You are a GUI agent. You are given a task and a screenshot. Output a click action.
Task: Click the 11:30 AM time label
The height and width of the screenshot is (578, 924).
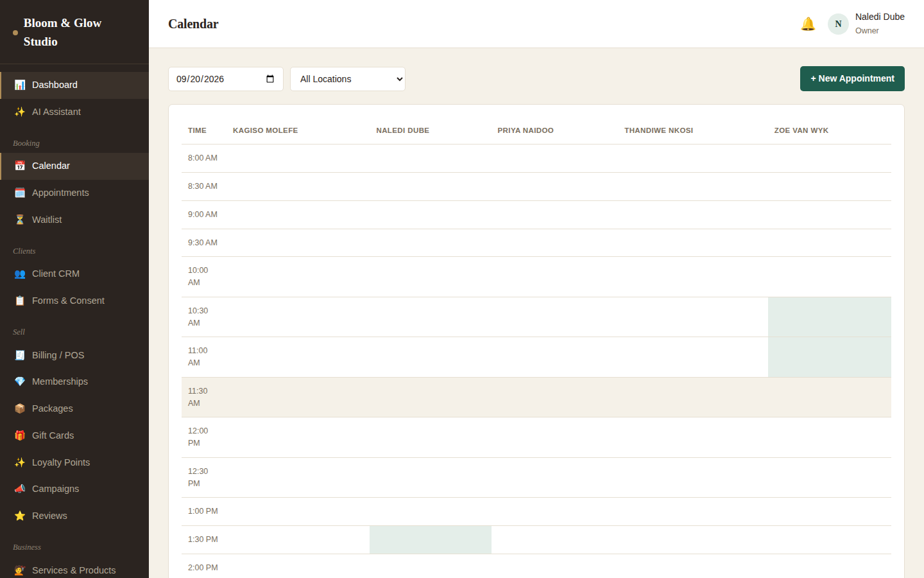[198, 397]
